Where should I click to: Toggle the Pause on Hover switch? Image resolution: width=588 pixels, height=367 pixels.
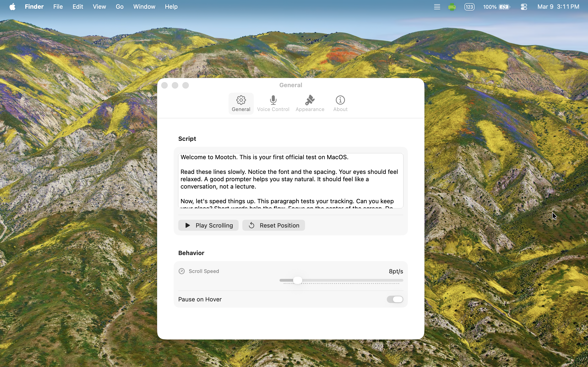395,299
